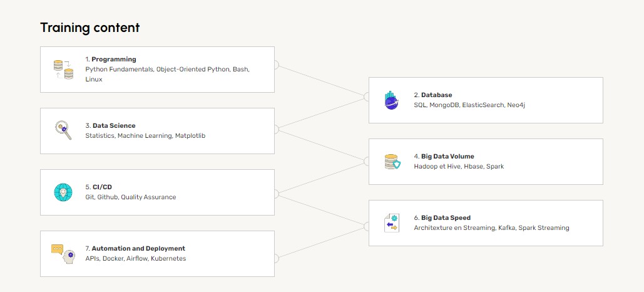Screen dimensions: 644x292
Task: Click the Automation and Deployment head icon
Action: (x=63, y=253)
